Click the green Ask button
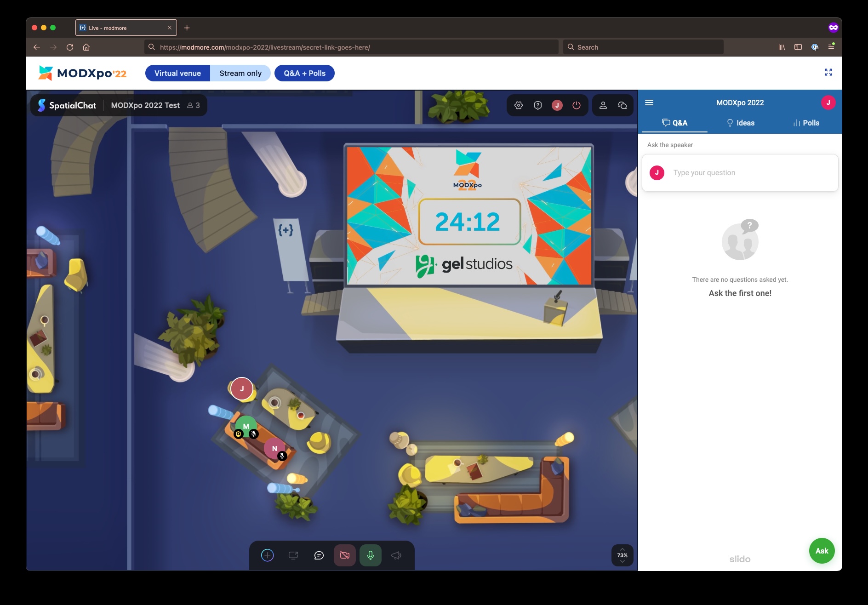This screenshot has width=868, height=605. coord(822,551)
